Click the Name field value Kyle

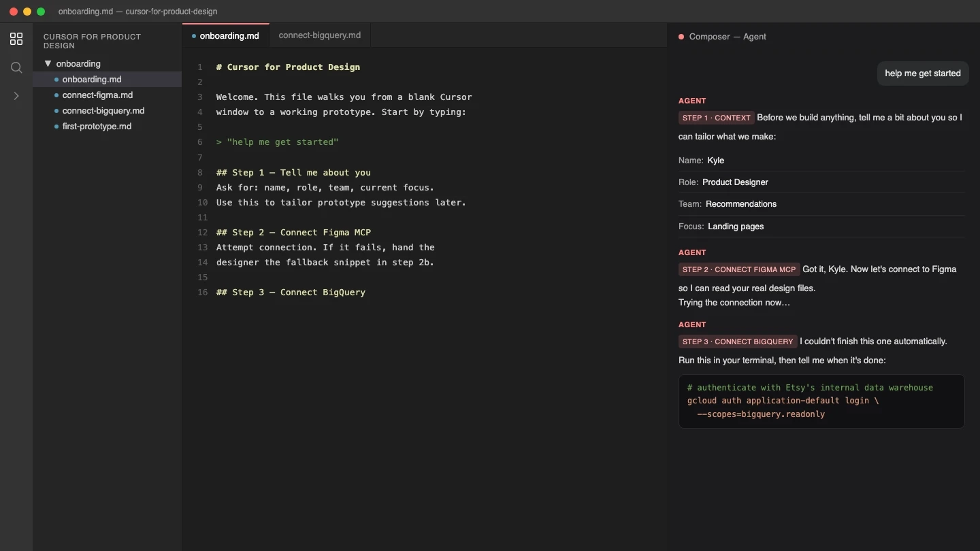(716, 161)
